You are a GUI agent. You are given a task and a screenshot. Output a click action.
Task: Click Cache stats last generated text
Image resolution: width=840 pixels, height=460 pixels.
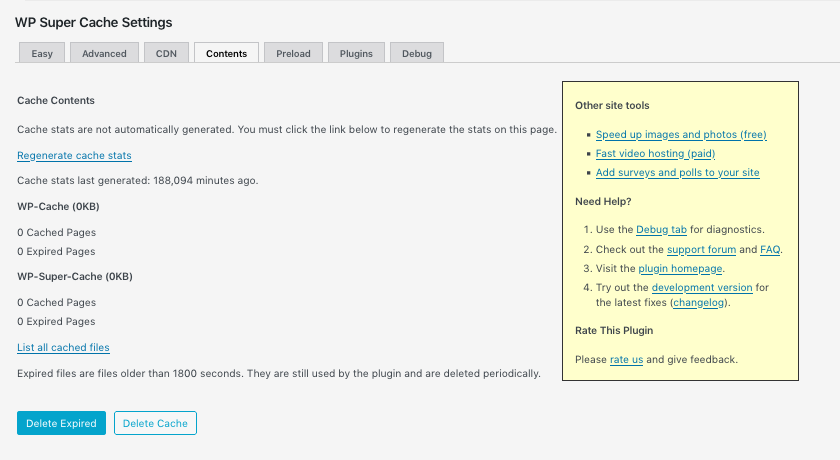click(138, 180)
